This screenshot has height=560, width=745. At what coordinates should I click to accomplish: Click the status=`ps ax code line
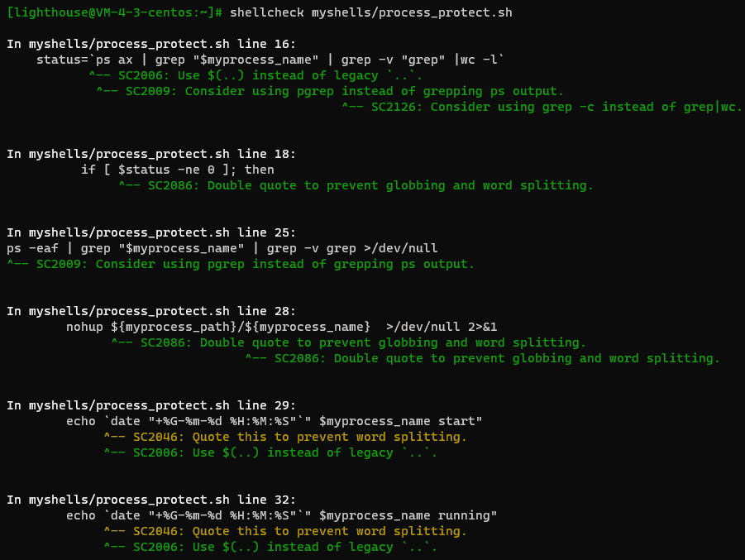click(x=270, y=60)
